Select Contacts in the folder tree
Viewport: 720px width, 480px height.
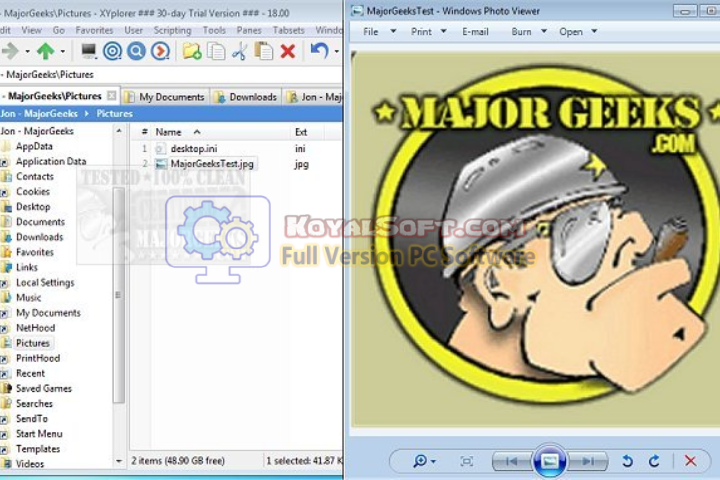click(34, 176)
